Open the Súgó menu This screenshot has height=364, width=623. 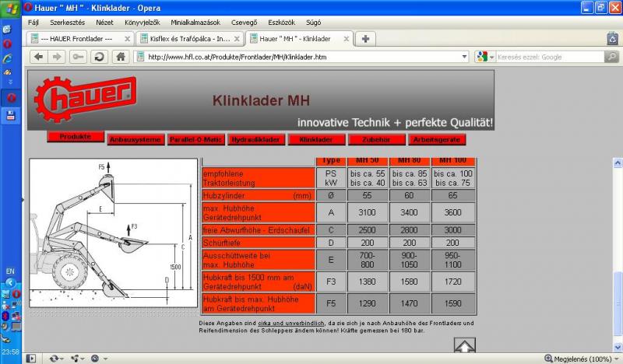(x=314, y=23)
